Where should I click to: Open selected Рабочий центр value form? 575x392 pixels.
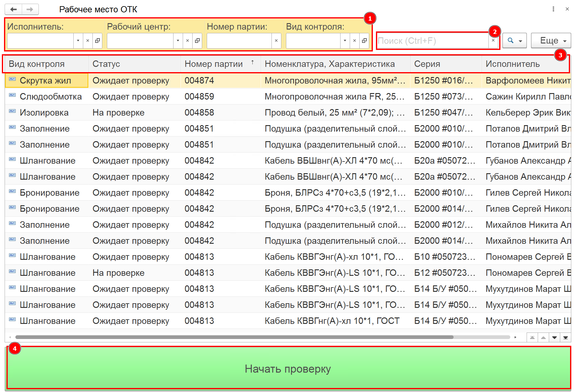click(x=197, y=41)
